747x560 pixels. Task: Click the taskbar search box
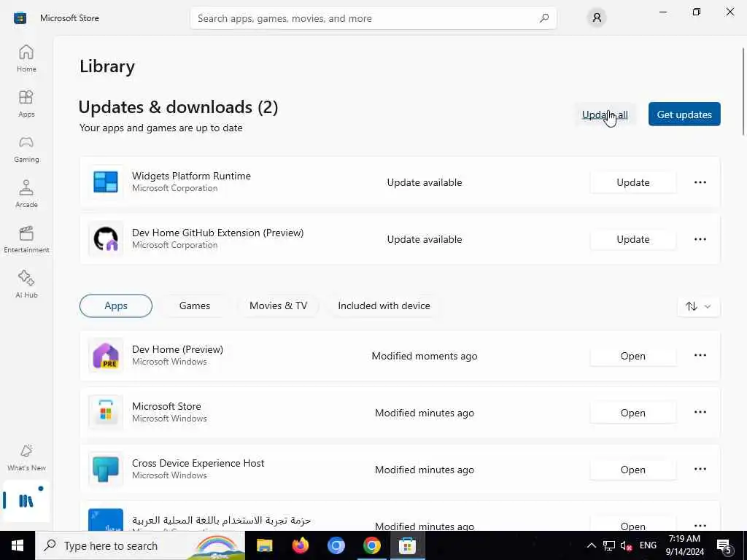[140, 545]
